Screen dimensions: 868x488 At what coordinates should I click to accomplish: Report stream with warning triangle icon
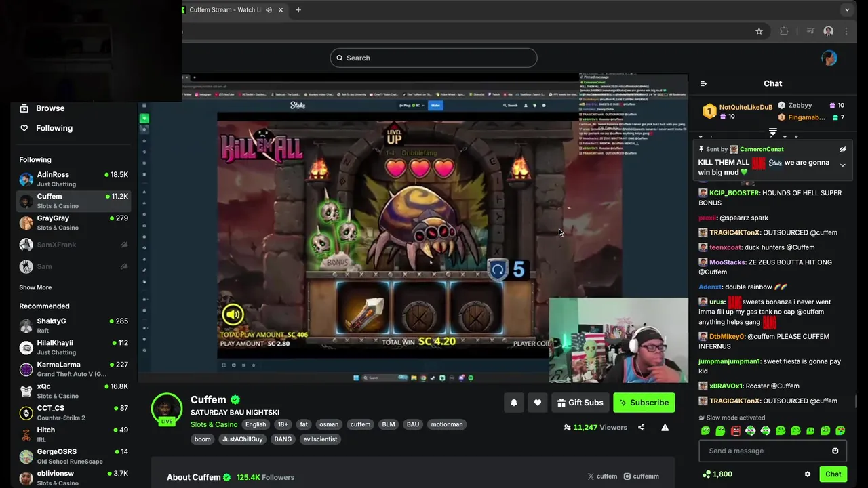(665, 428)
